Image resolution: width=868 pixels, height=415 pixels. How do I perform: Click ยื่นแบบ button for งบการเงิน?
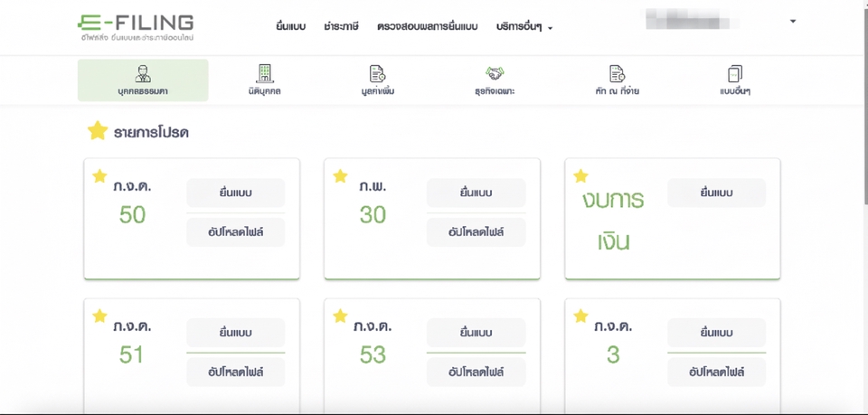[716, 193]
